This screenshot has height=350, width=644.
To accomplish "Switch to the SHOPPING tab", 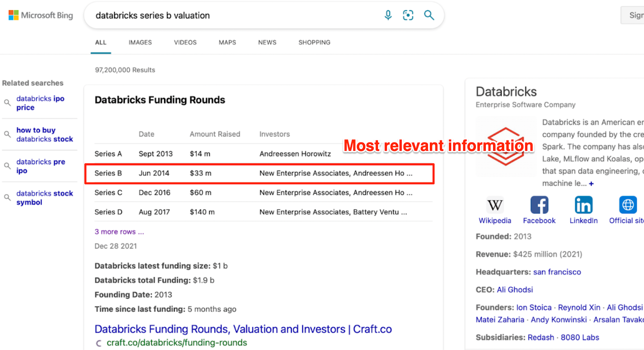I will coord(314,42).
